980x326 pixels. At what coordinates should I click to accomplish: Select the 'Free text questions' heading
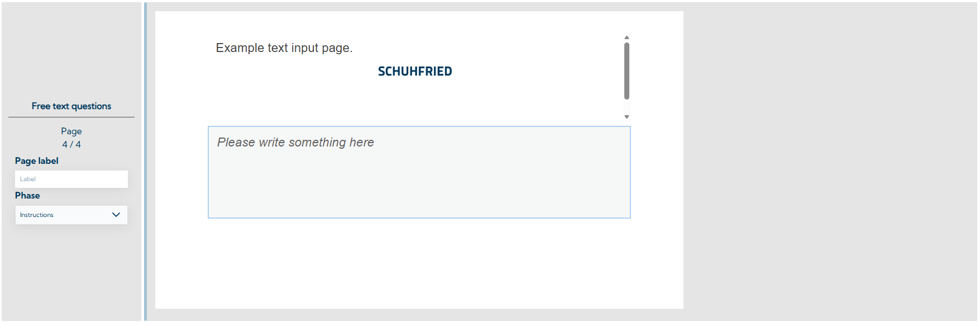pos(71,106)
